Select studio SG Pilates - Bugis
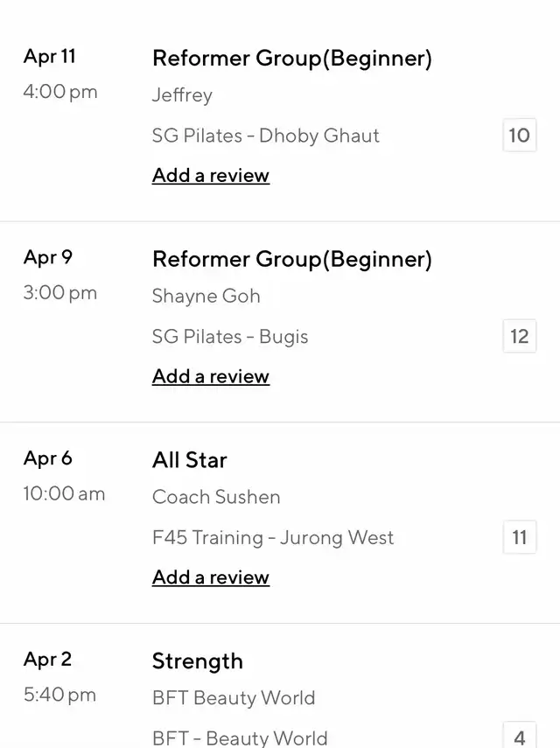This screenshot has height=748, width=560. click(230, 337)
